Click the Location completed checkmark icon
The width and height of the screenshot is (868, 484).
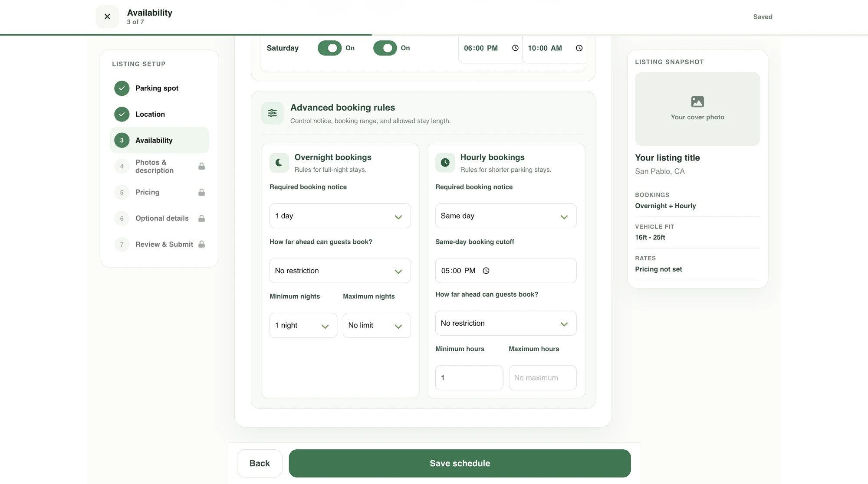click(x=122, y=114)
